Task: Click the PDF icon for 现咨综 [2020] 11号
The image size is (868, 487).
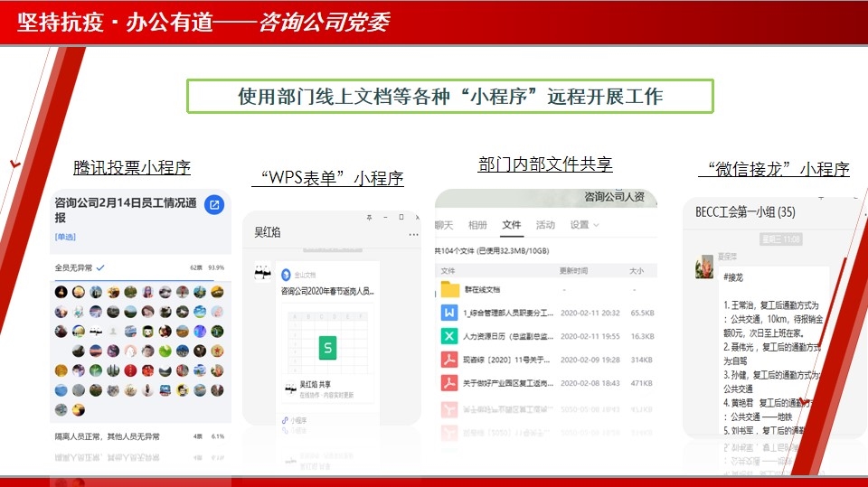Action: 449,360
